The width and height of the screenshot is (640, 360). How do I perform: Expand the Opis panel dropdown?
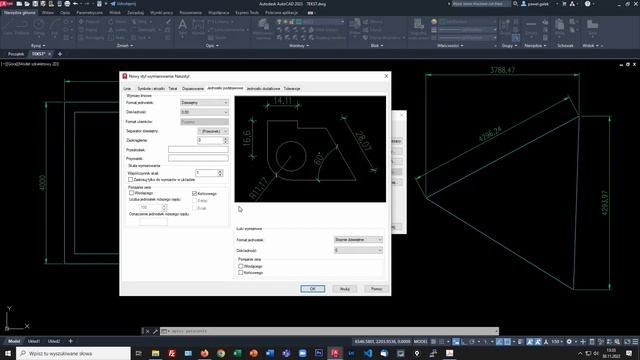pyautogui.click(x=212, y=46)
